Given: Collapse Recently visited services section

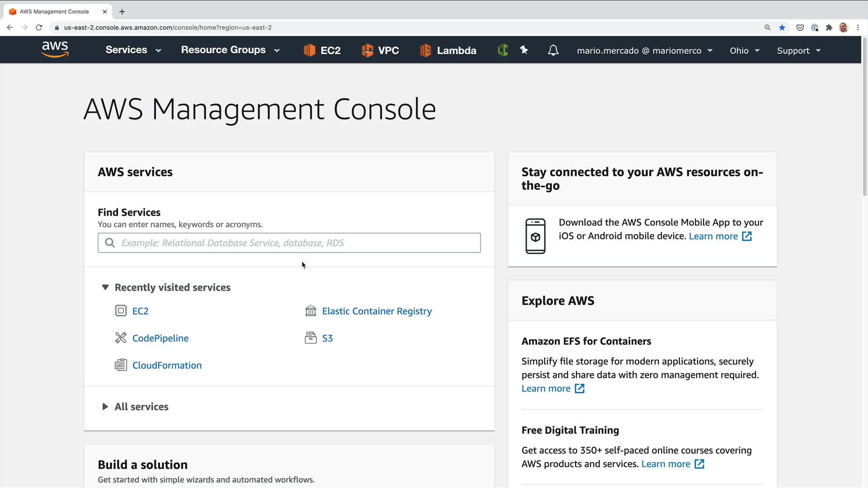Looking at the screenshot, I should coord(105,287).
